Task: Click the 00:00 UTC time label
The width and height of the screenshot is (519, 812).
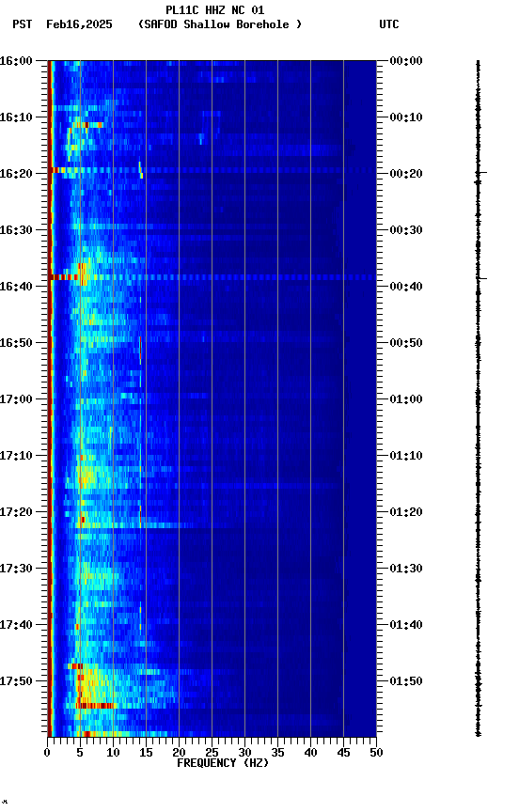Action: pyautogui.click(x=406, y=60)
